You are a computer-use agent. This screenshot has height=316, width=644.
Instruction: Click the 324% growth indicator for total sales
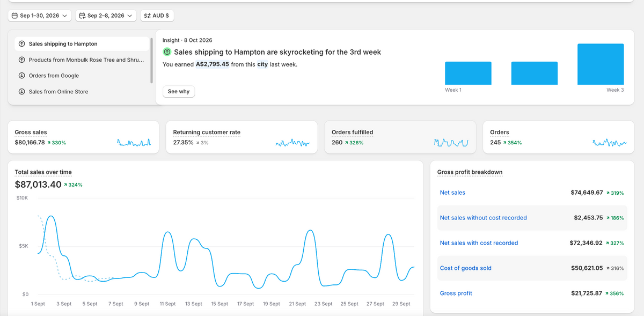[73, 185]
